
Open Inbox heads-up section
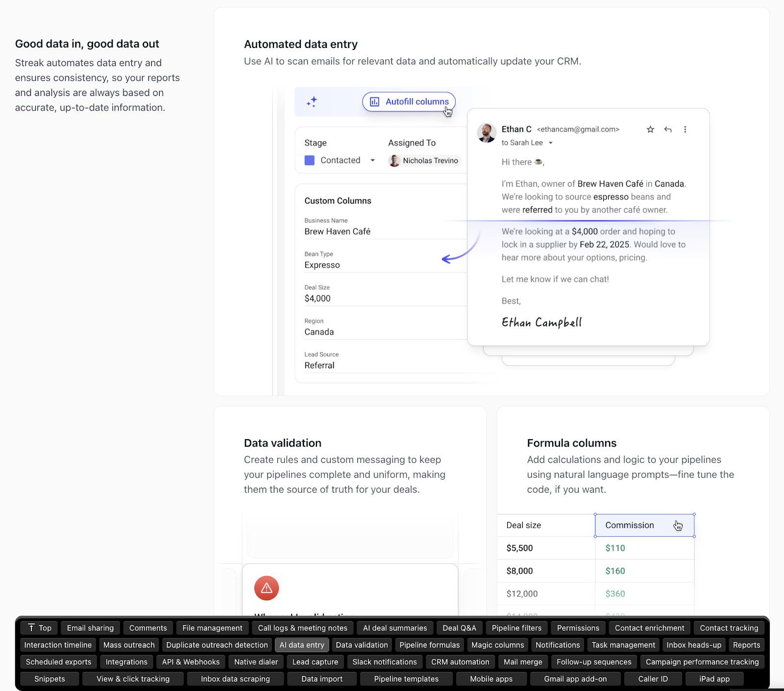(694, 645)
